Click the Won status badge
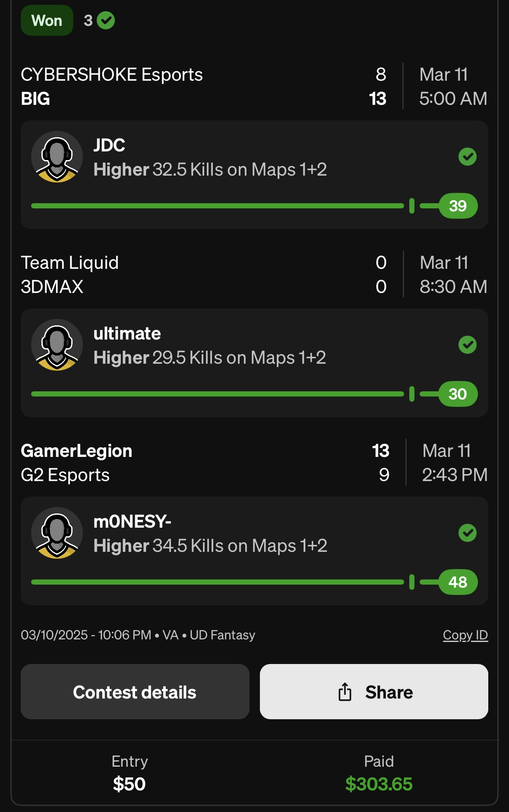The width and height of the screenshot is (509, 812). [x=47, y=20]
